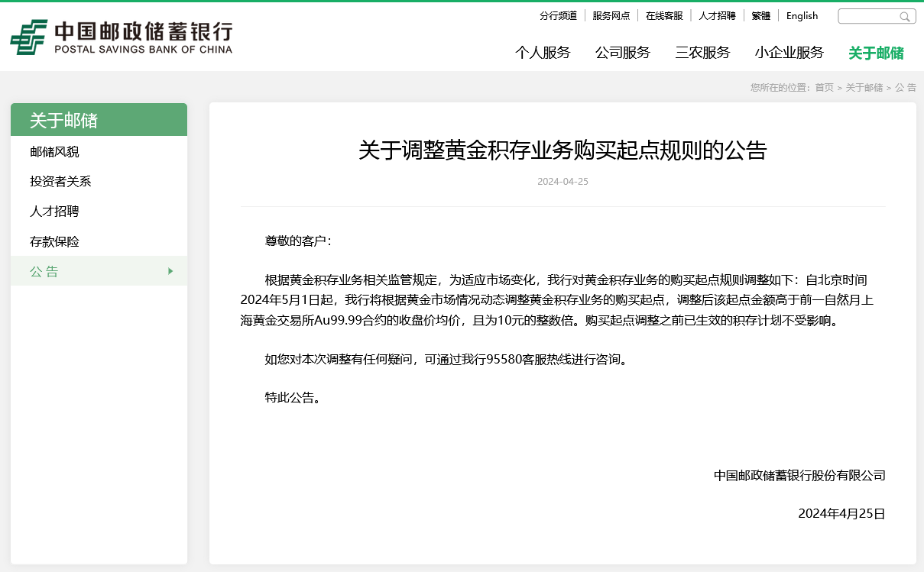Image resolution: width=924 pixels, height=572 pixels.
Task: Click the greeting 尊敬的客户：
Action: [x=300, y=241]
